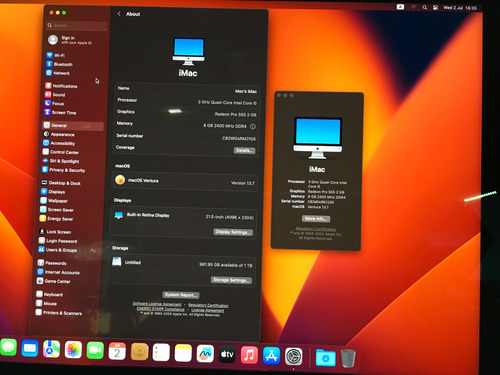Select General in the sidebar
500x375 pixels.
click(x=73, y=125)
